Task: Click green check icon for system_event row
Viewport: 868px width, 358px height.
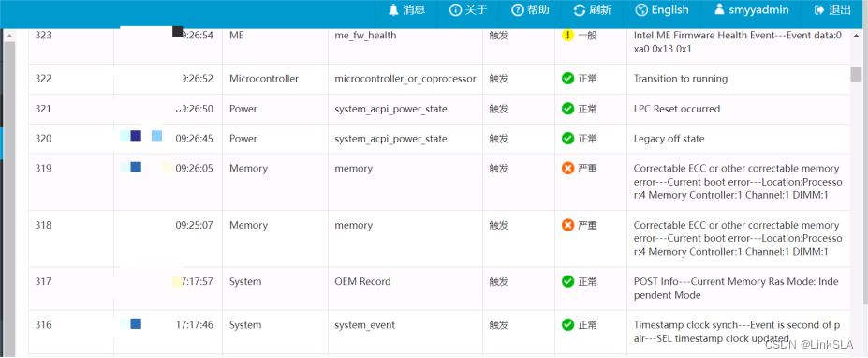Action: (567, 325)
